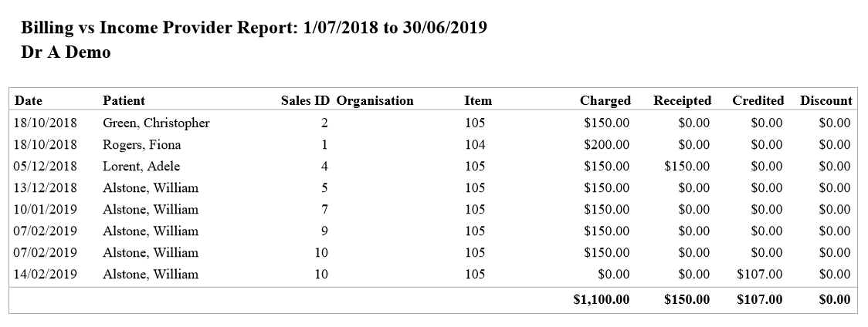Select the Sales ID column header
The height and width of the screenshot is (327, 868).
(x=305, y=100)
